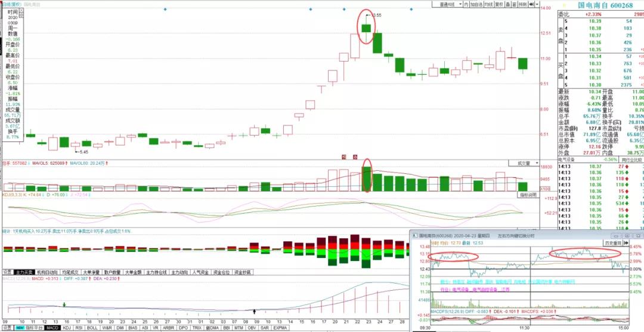
Task: Click the 预测 forecast button
Action: coord(522,4)
